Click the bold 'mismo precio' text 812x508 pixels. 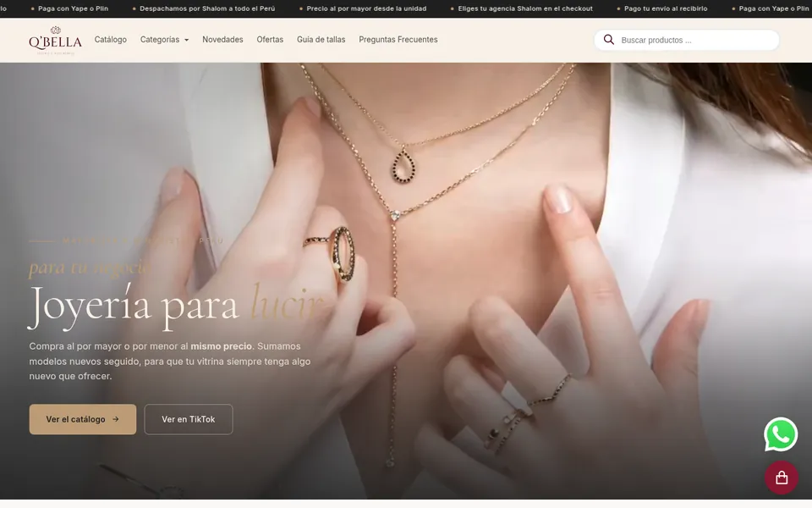221,346
